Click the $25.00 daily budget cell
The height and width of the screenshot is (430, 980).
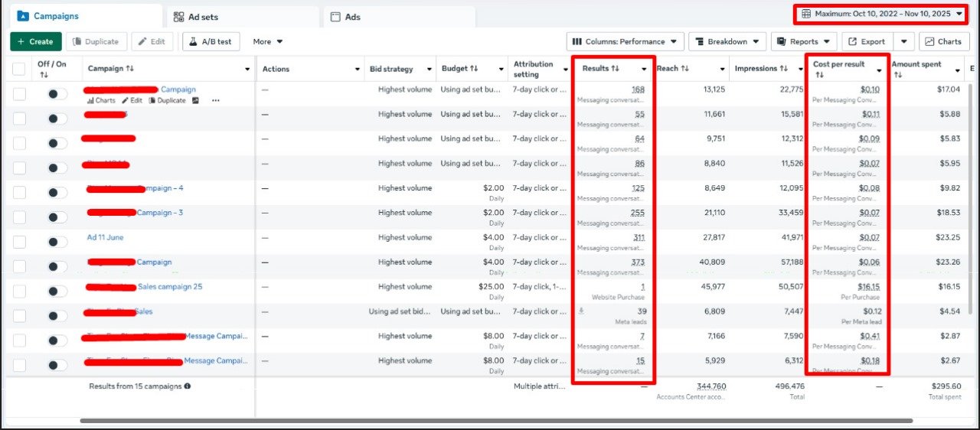coord(491,287)
